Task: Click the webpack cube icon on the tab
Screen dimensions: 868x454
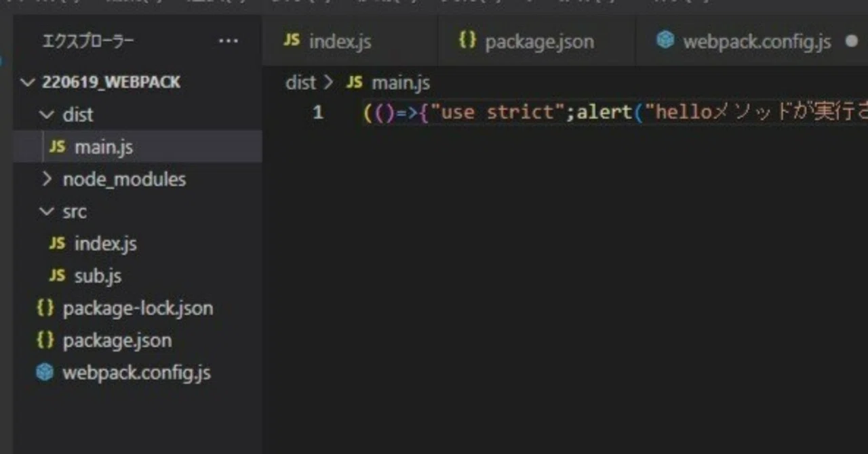Action: coord(665,40)
